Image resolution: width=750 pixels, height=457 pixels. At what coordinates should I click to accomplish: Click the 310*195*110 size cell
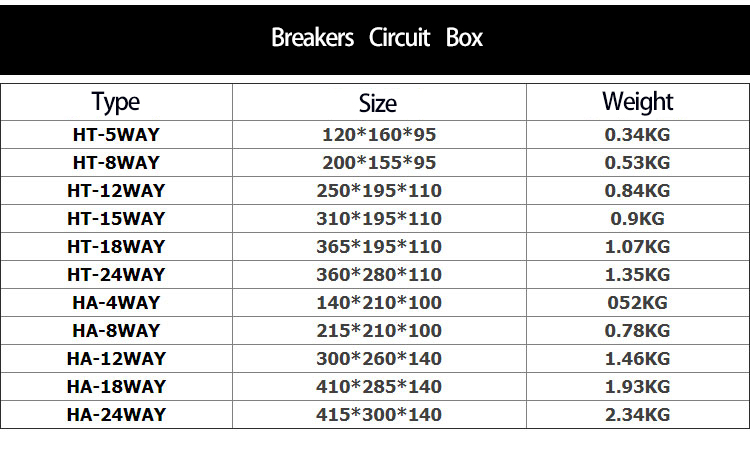(x=379, y=218)
